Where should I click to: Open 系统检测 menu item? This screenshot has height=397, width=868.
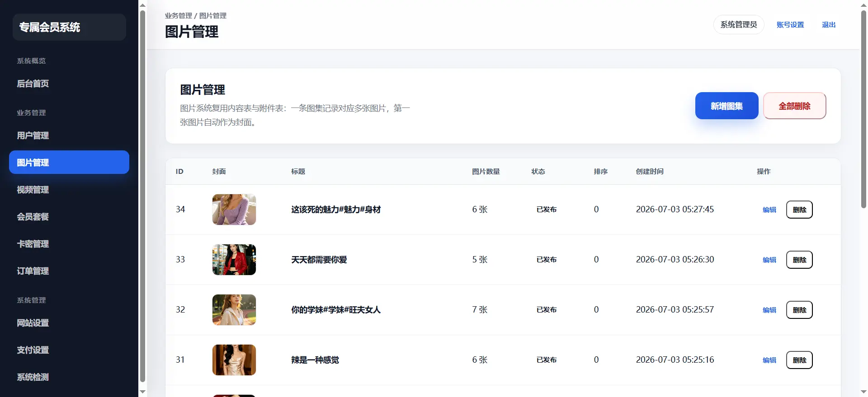pyautogui.click(x=69, y=377)
